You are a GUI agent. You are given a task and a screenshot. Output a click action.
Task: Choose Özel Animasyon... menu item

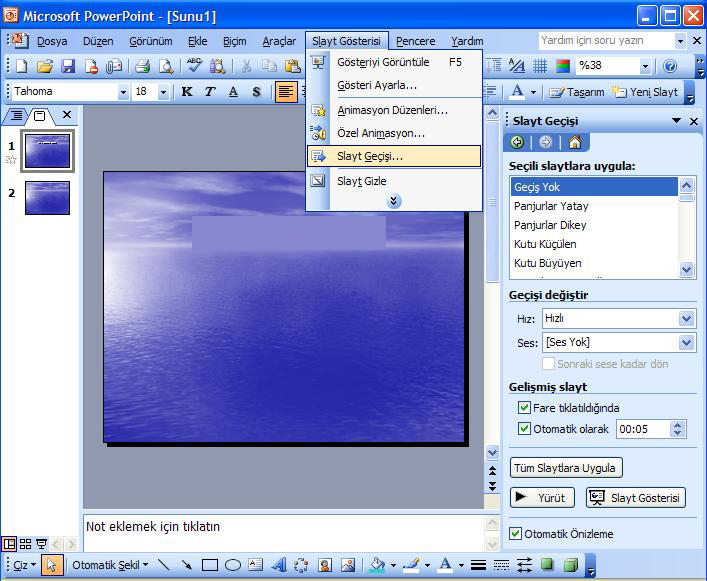(394, 133)
